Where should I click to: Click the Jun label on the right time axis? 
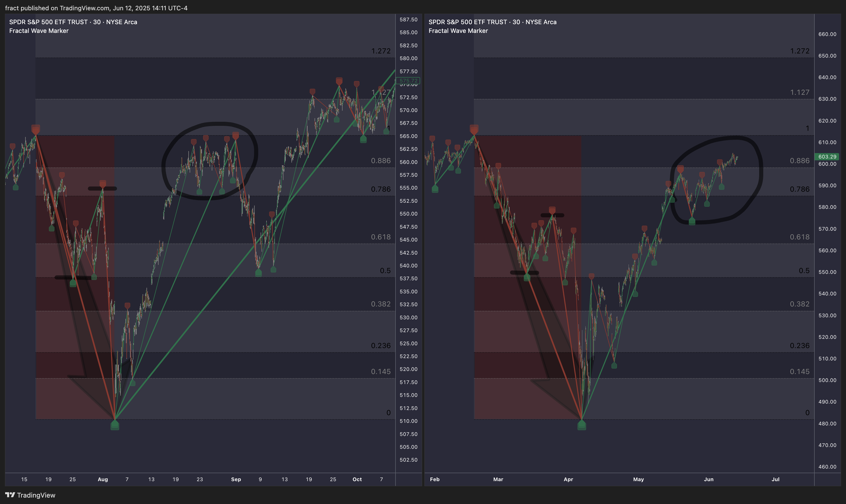pos(709,479)
